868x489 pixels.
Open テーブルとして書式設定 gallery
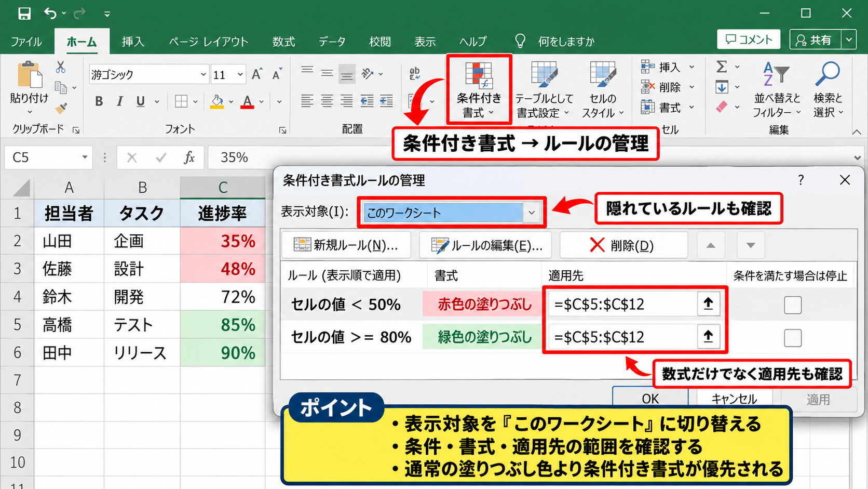point(544,90)
